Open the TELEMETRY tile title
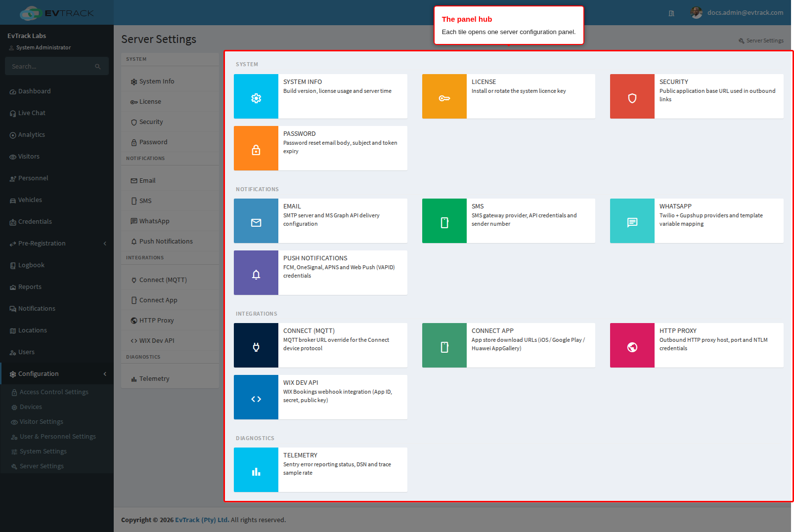 pos(300,455)
